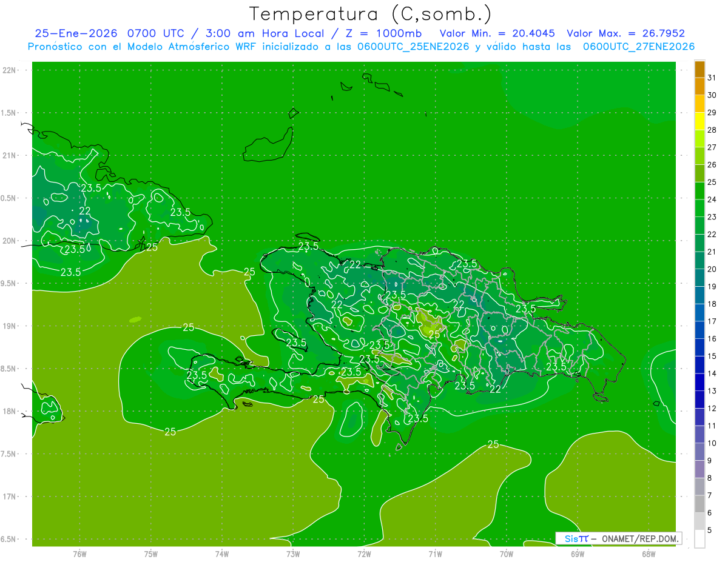The height and width of the screenshot is (562, 728).
Task: Click the "76W" longitude axis label
Action: [x=79, y=554]
